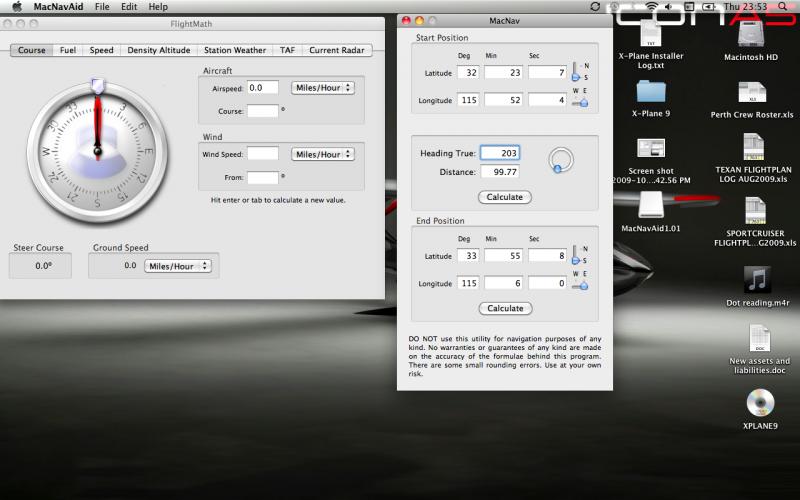Click the aircraft Course input field
This screenshot has width=800, height=500.
click(263, 111)
